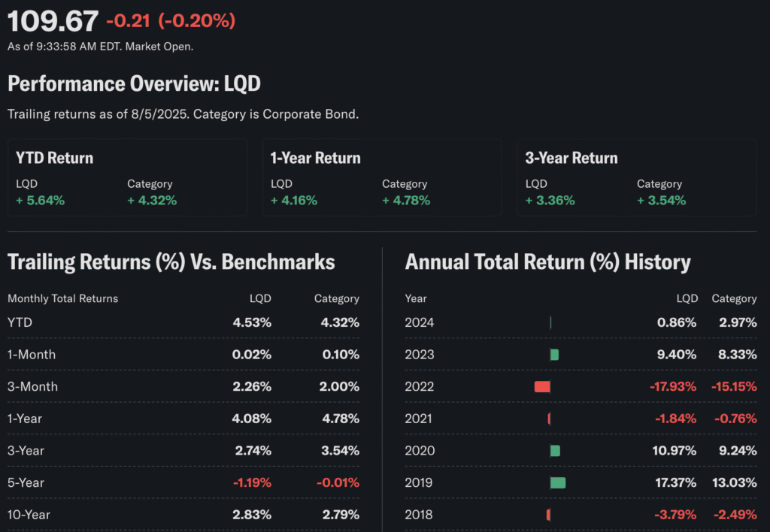The height and width of the screenshot is (532, 770).
Task: Select the 1-Year Return card title
Action: 315,158
